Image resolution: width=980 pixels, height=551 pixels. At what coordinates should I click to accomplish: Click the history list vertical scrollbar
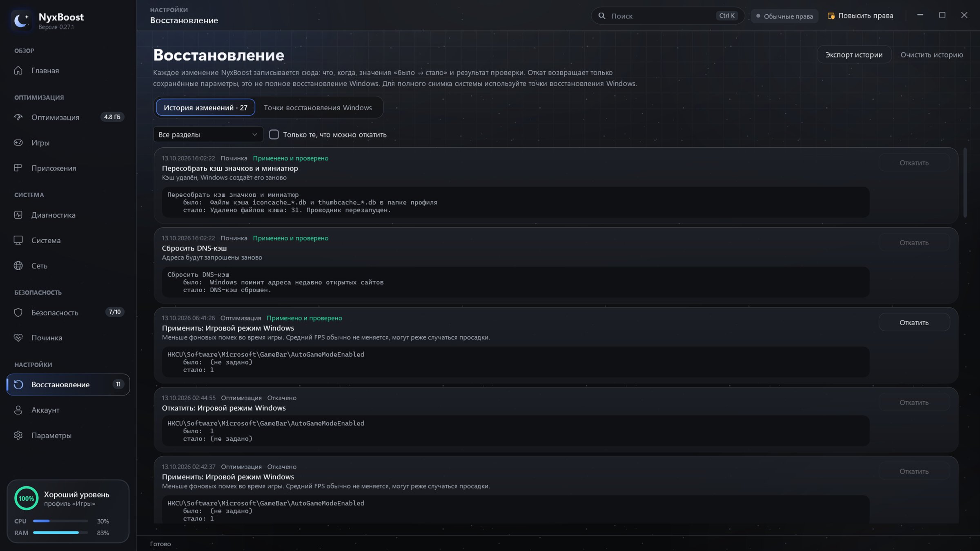pyautogui.click(x=965, y=182)
